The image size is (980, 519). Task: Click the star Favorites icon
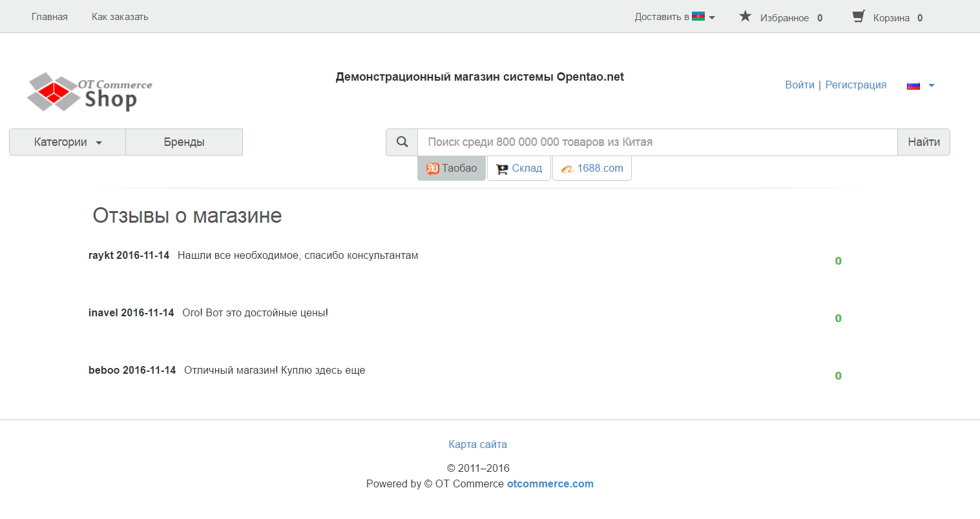[745, 17]
